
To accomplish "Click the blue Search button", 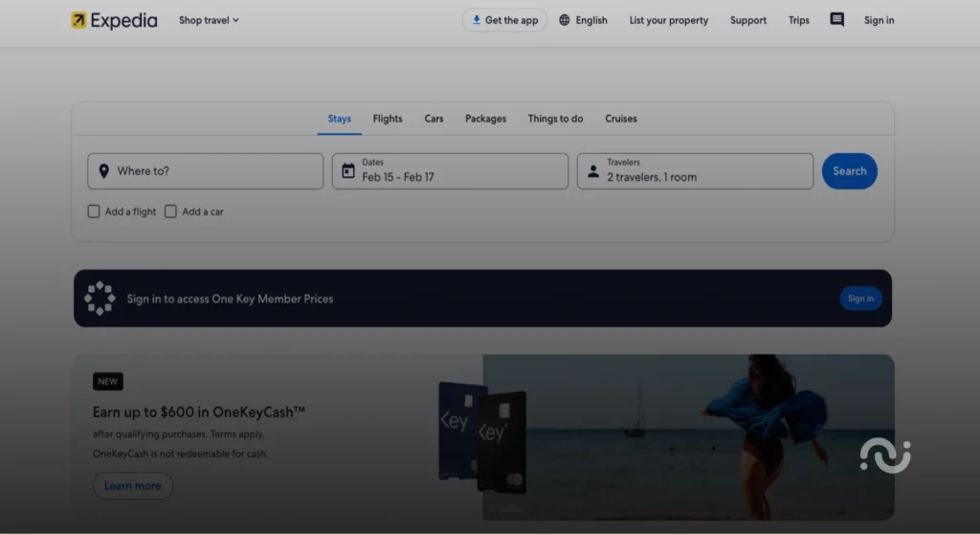I will (850, 171).
